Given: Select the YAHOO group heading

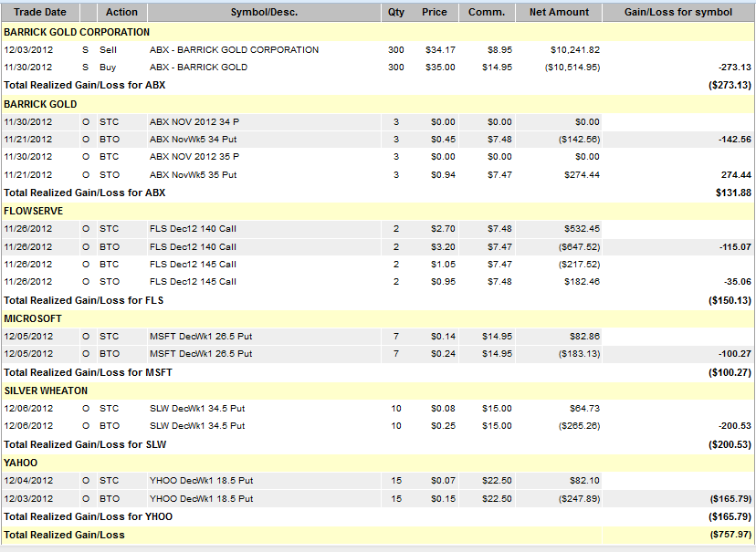Looking at the screenshot, I should pyautogui.click(x=20, y=463).
